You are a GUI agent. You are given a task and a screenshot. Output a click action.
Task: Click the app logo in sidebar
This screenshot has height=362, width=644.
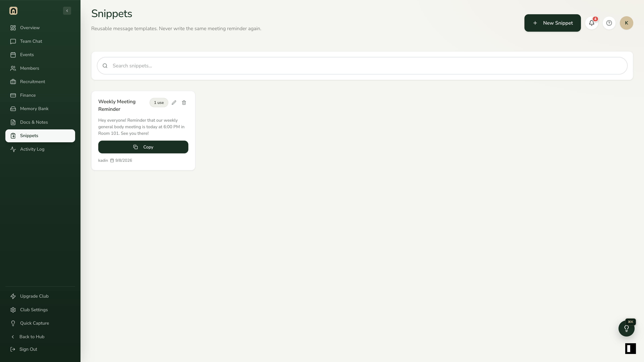pos(13,11)
